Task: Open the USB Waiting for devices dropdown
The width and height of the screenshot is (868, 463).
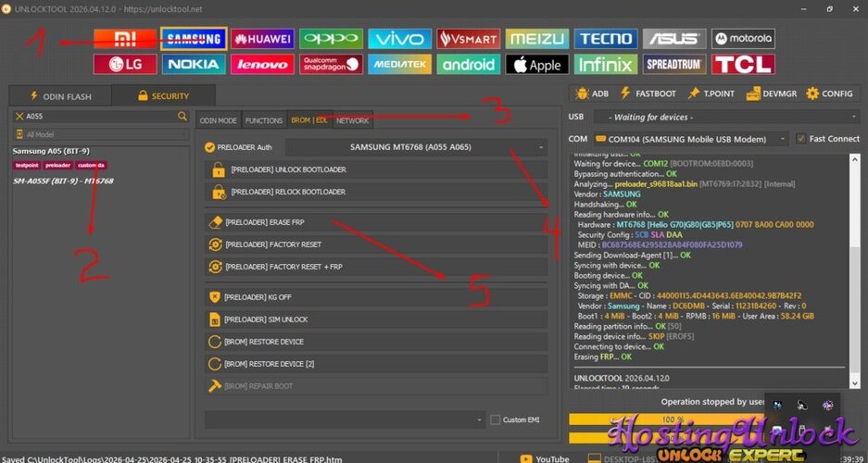Action: point(726,117)
